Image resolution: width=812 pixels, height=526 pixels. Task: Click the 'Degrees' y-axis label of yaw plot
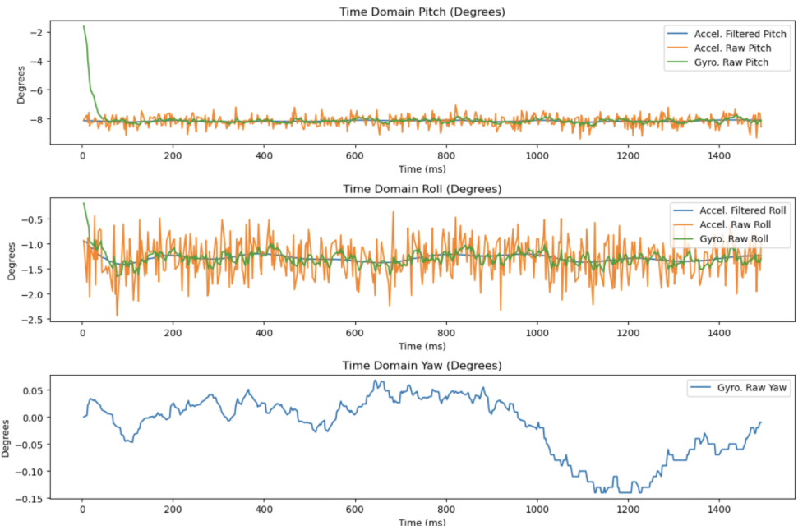(7, 437)
